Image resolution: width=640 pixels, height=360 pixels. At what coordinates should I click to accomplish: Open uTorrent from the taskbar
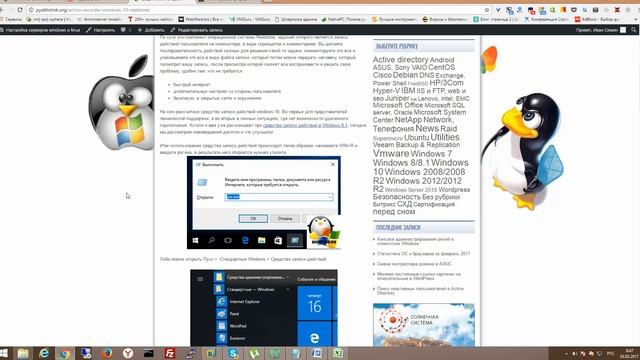pyautogui.click(x=254, y=353)
